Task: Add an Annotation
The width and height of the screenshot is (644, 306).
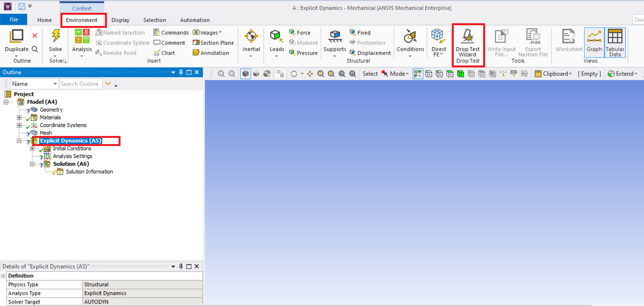Action: [211, 53]
